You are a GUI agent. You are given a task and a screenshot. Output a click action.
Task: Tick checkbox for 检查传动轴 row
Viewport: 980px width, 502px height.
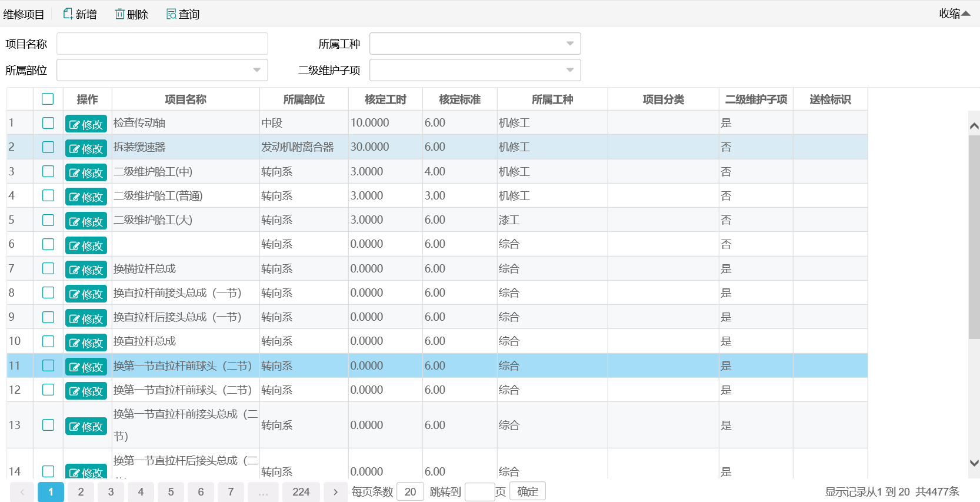tap(48, 123)
